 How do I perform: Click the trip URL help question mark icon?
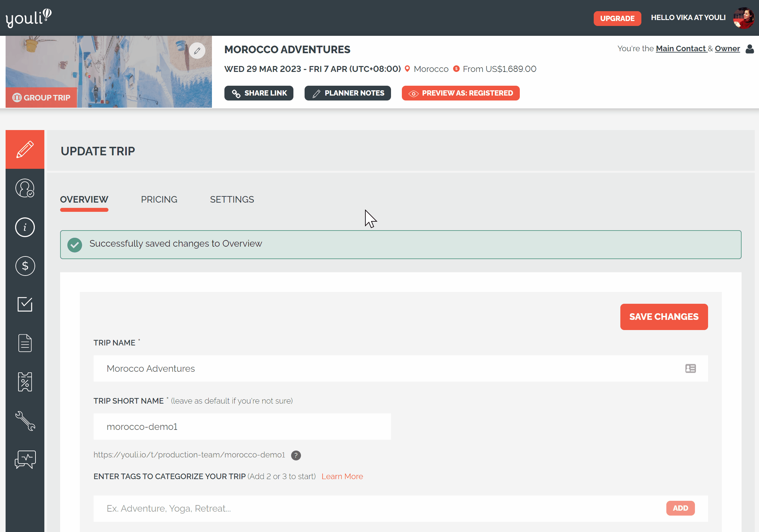coord(296,455)
